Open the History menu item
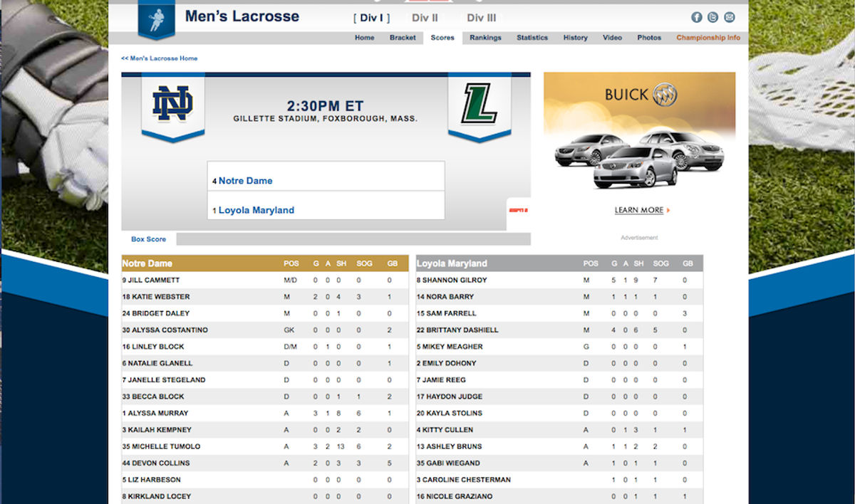 pyautogui.click(x=576, y=38)
